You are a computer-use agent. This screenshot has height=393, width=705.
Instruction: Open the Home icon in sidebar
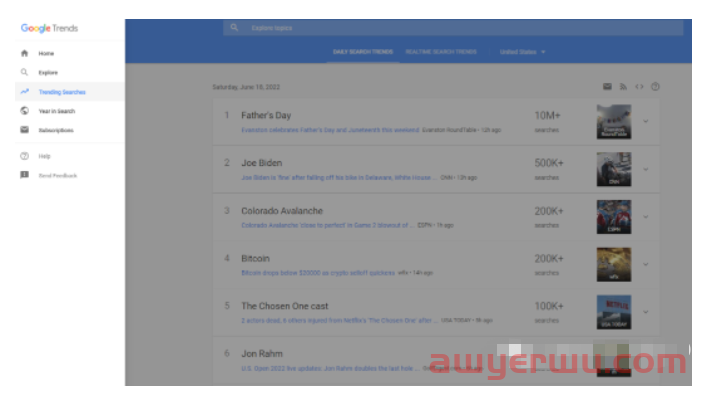24,53
